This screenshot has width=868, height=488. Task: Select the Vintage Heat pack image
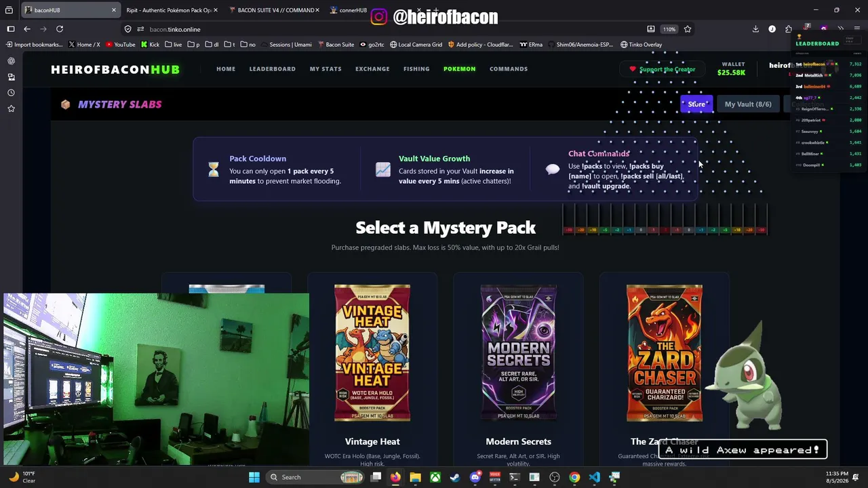372,353
